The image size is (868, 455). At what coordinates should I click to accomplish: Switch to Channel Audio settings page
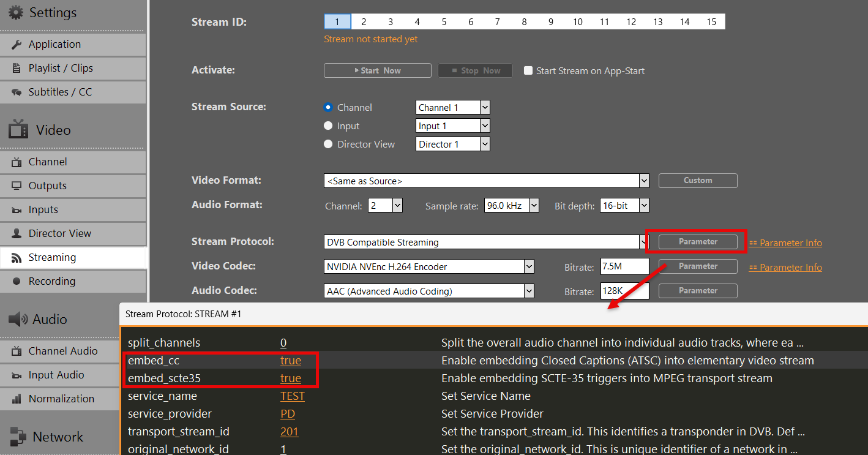click(x=62, y=351)
